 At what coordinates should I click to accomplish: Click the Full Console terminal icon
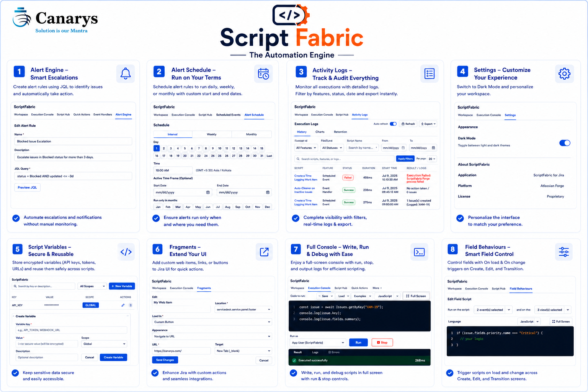(419, 252)
